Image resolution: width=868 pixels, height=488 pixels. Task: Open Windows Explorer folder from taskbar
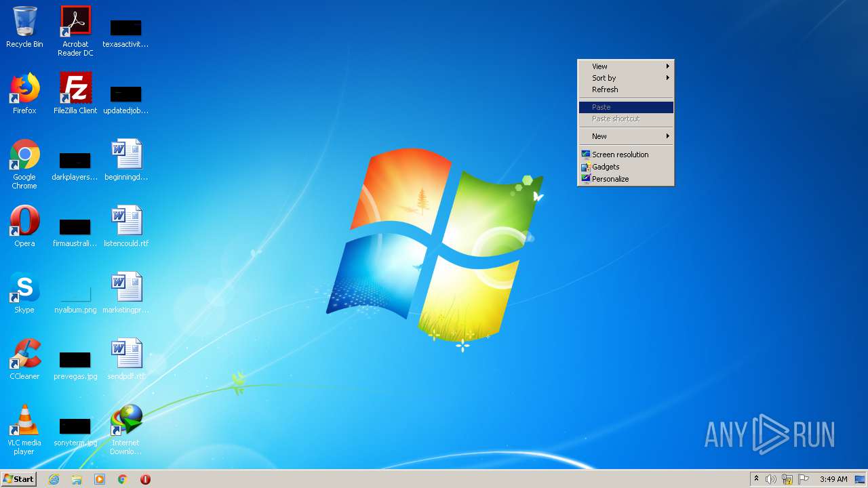[x=77, y=479]
